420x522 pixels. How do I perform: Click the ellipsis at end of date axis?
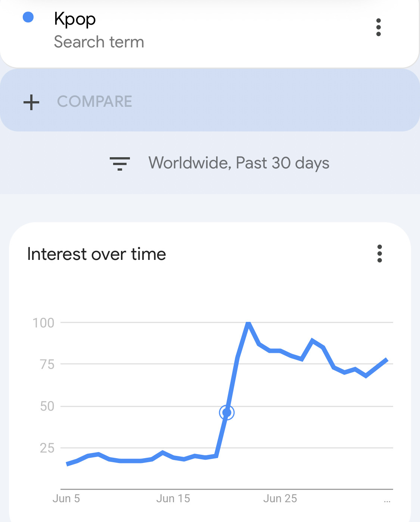coord(387,501)
